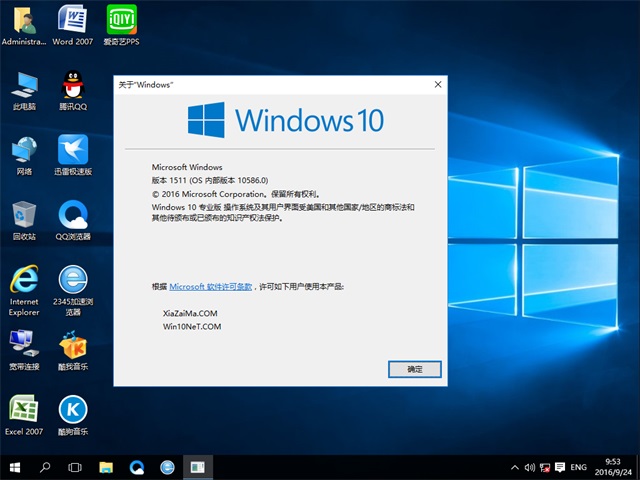Expand the hidden system tray icons chevron
This screenshot has height=480, width=640.
tap(514, 467)
